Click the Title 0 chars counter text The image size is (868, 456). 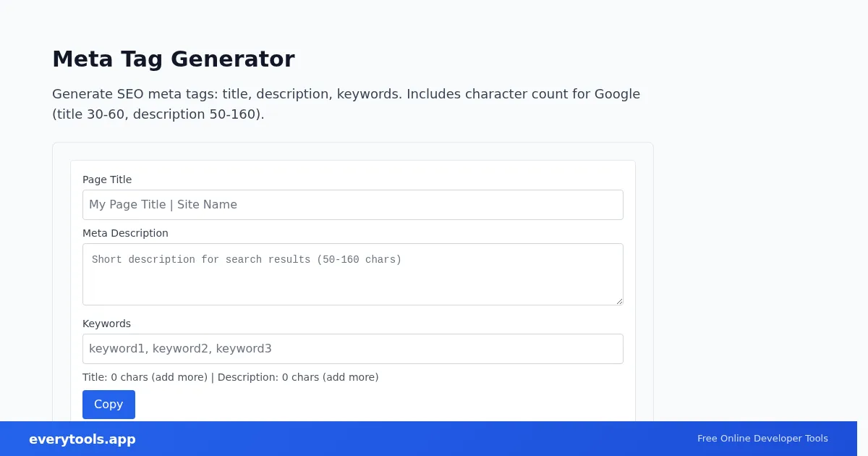(145, 377)
